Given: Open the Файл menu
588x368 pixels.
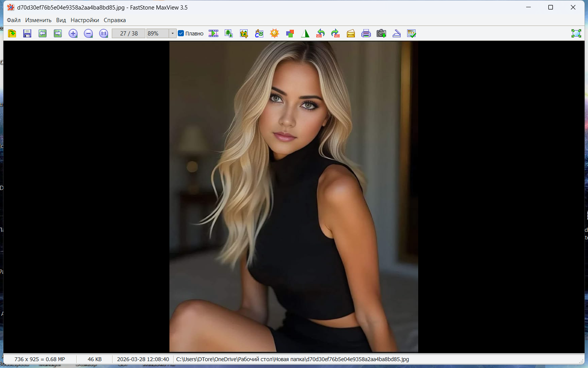Looking at the screenshot, I should pyautogui.click(x=14, y=20).
